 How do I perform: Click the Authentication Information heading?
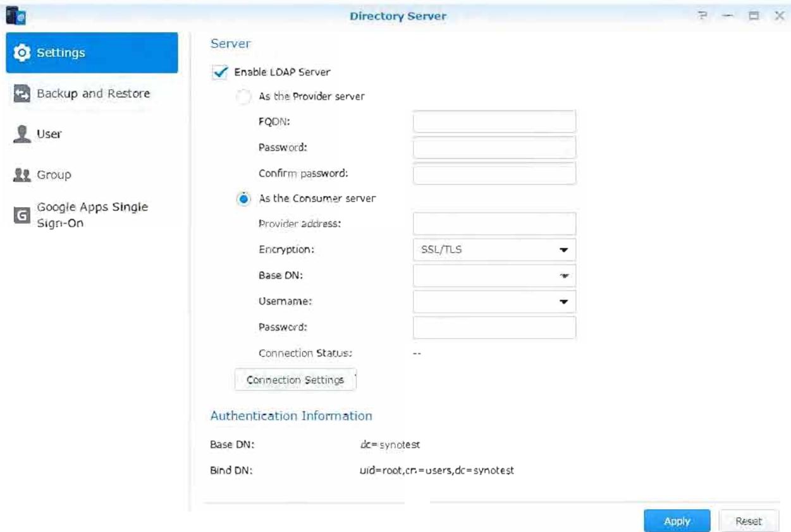(291, 416)
